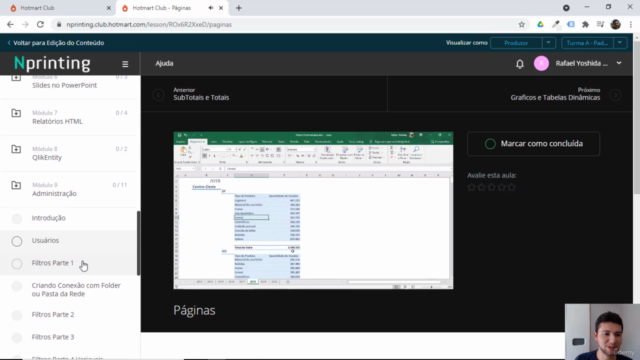Open the notifications bell

click(x=520, y=64)
